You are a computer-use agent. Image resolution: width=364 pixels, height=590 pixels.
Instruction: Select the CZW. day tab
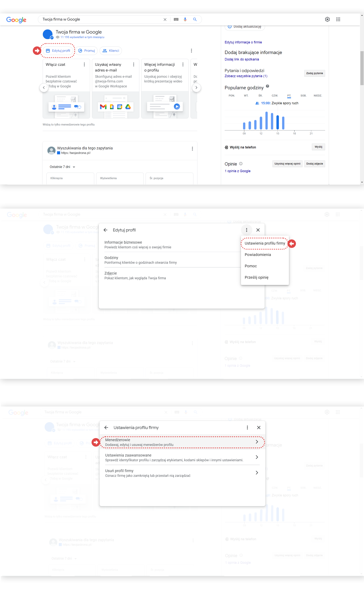(x=275, y=96)
